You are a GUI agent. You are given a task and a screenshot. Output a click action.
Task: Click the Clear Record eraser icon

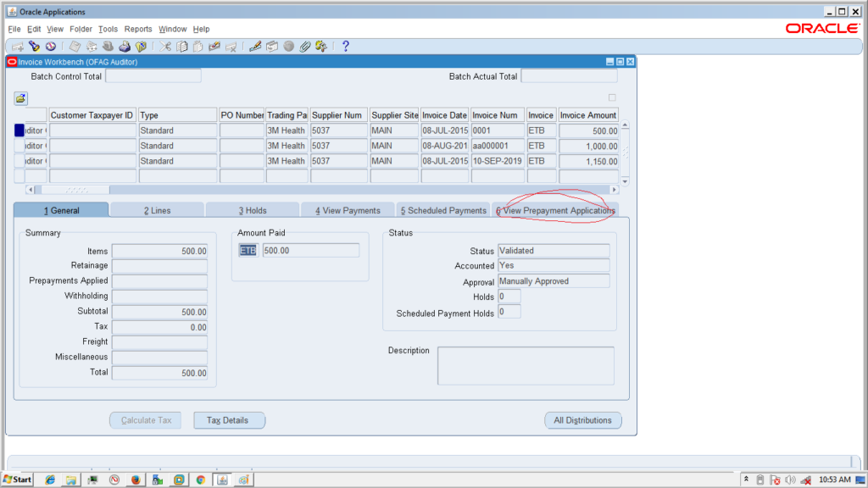214,47
